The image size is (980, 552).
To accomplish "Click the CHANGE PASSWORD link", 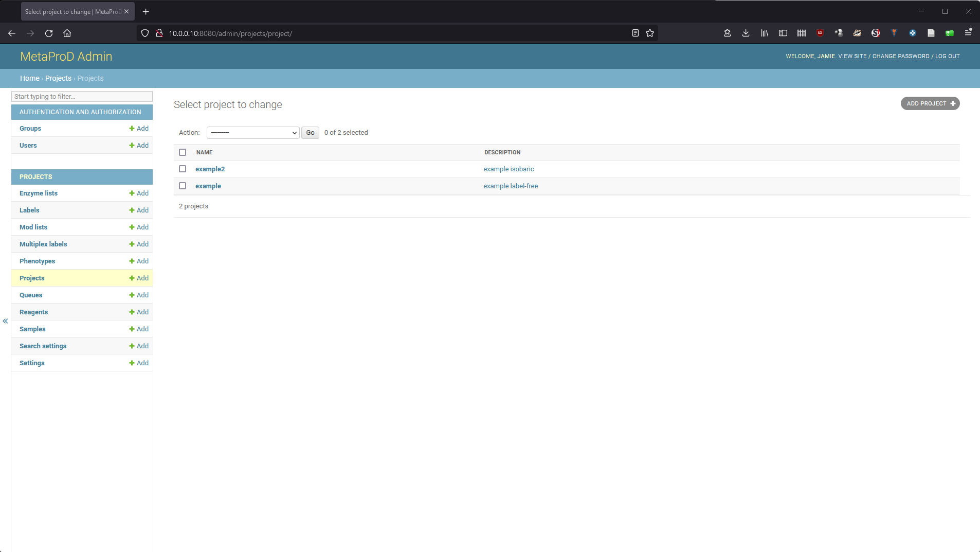I will click(x=901, y=57).
